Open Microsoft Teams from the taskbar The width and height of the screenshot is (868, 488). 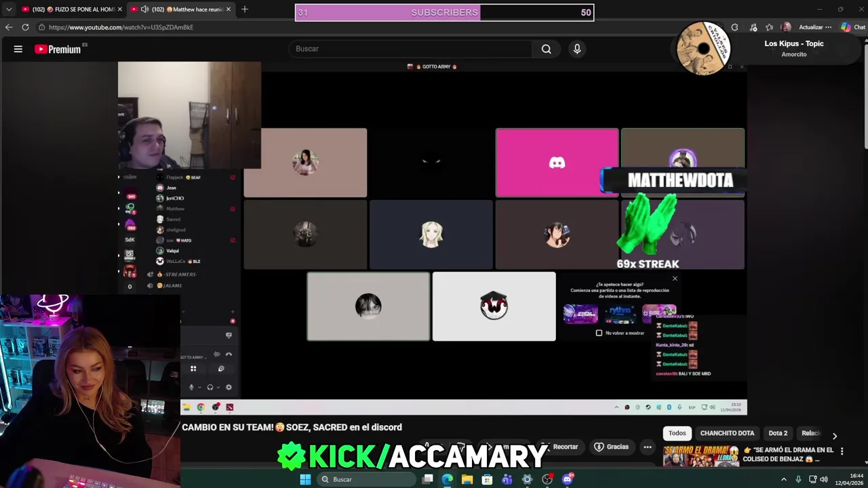(x=507, y=479)
